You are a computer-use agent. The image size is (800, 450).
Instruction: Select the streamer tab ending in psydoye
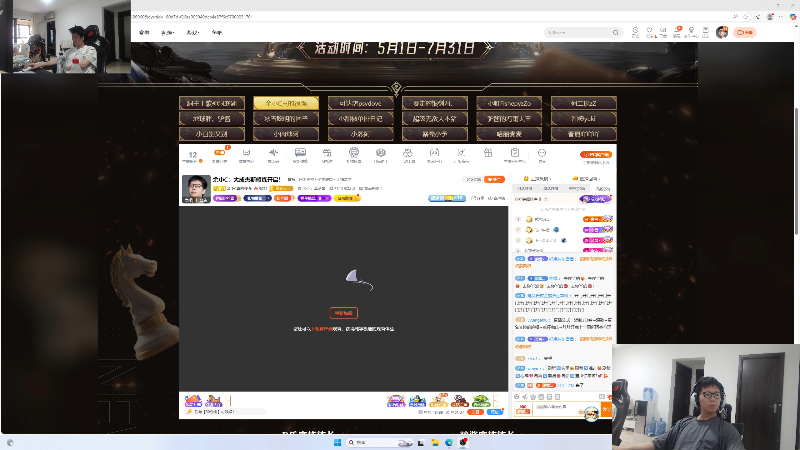(361, 103)
